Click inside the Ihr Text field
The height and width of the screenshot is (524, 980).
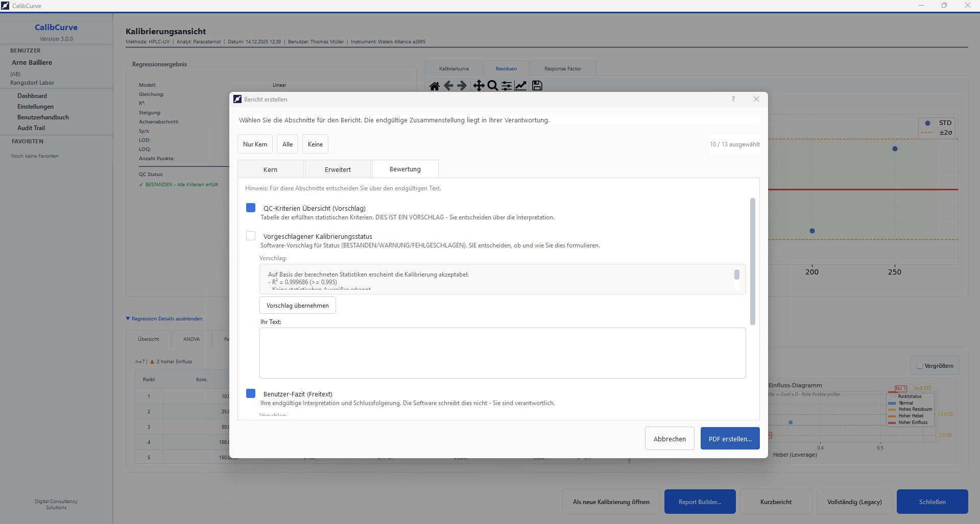(502, 353)
